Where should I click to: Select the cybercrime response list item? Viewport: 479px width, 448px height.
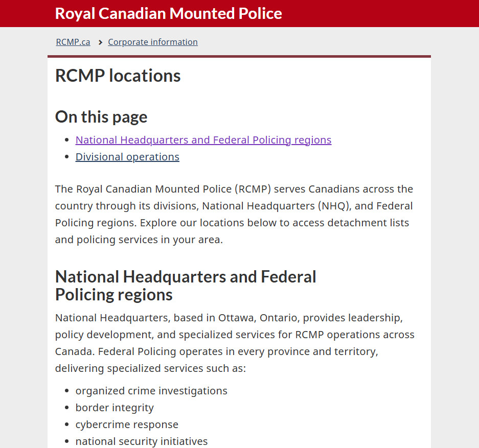pyautogui.click(x=127, y=425)
